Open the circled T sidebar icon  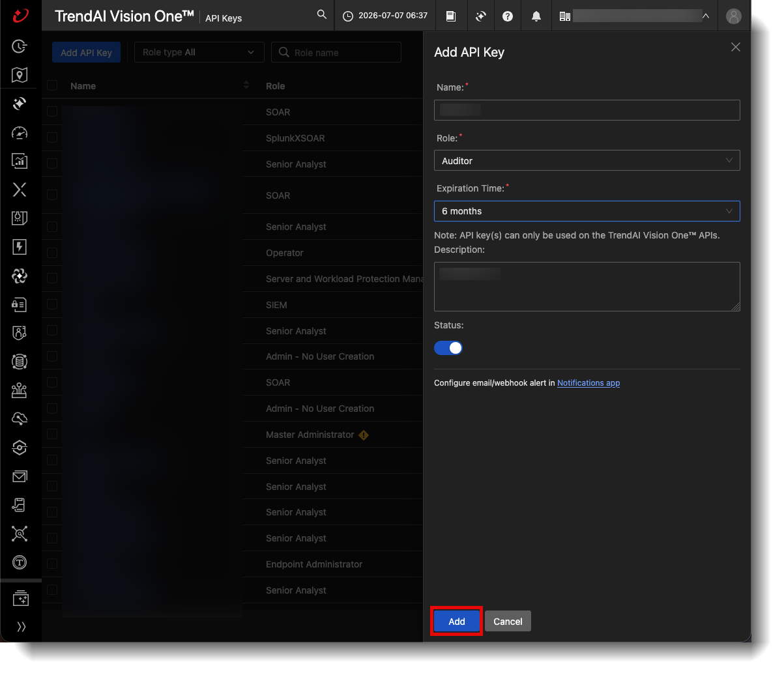(20, 562)
